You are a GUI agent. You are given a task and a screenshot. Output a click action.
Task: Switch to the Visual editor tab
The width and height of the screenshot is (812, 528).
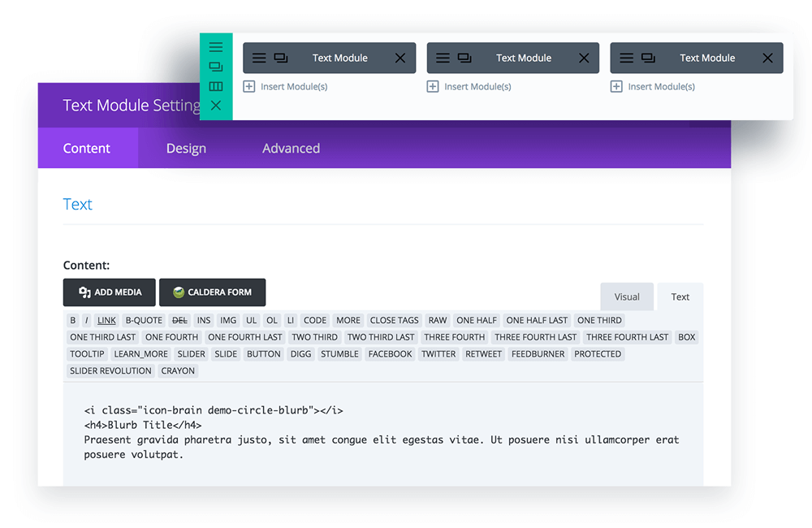pyautogui.click(x=627, y=296)
